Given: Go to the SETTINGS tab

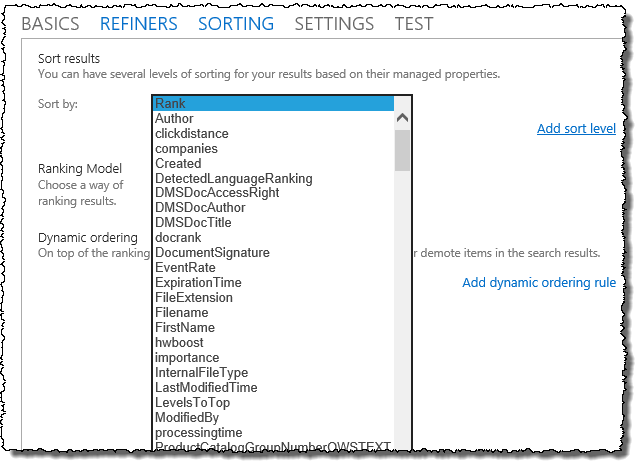Looking at the screenshot, I should pyautogui.click(x=334, y=24).
